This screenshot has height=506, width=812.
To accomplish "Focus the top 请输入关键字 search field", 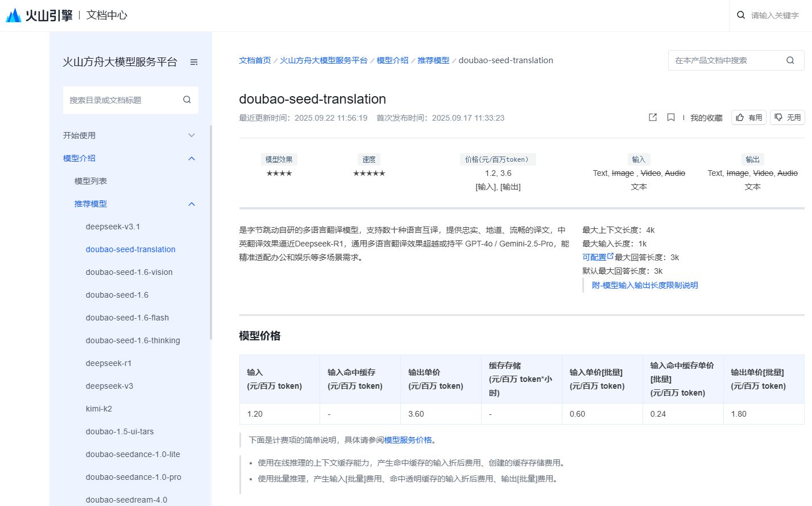I will (774, 15).
